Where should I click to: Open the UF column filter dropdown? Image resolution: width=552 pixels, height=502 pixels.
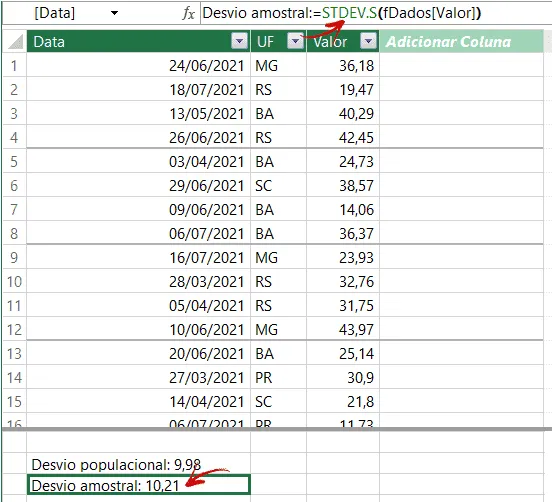[295, 42]
